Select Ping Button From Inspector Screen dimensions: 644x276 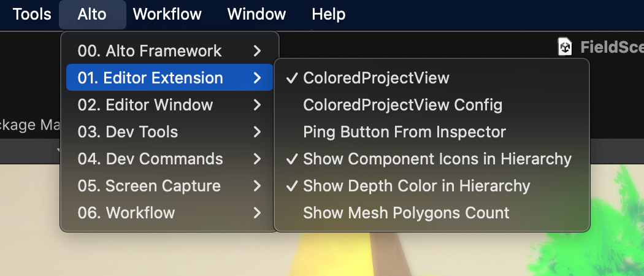[404, 132]
